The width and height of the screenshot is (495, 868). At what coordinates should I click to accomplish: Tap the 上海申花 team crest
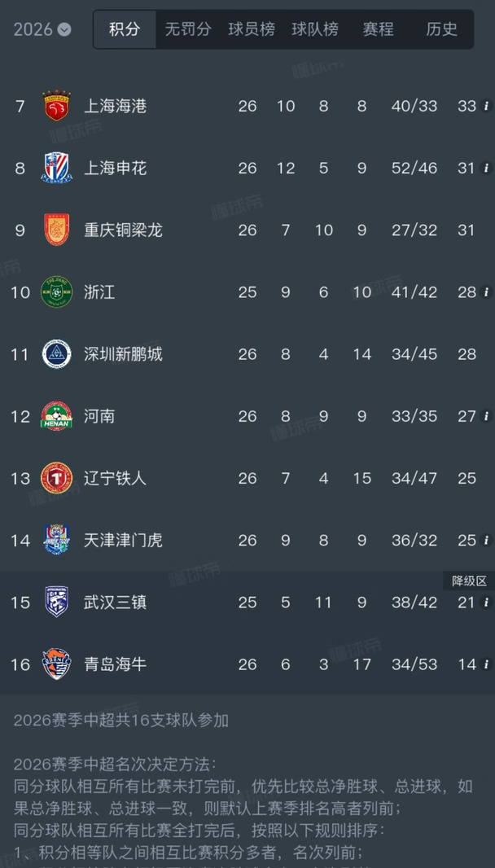coord(56,168)
